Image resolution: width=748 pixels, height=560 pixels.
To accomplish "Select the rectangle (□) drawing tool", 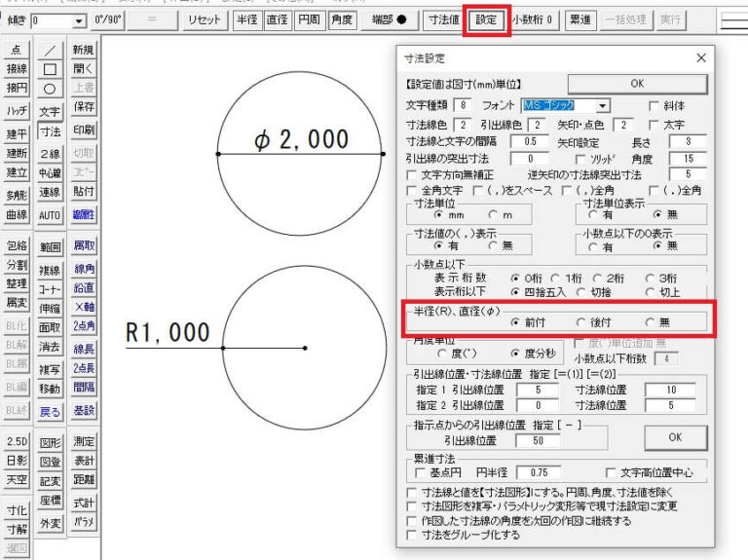I will pyautogui.click(x=50, y=68).
